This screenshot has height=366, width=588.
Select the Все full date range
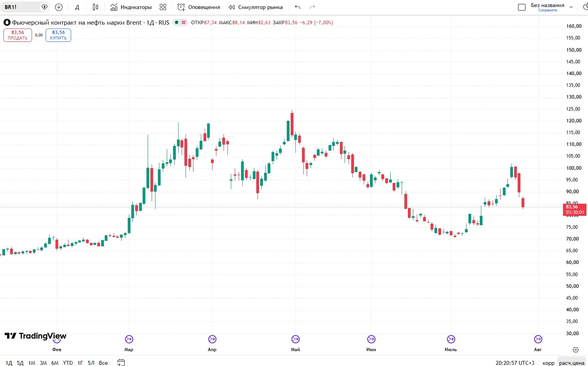tap(103, 363)
